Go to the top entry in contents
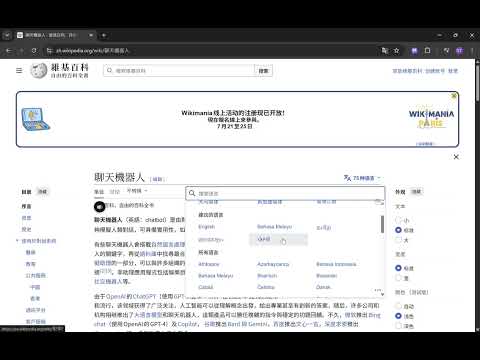This screenshot has height=360, width=480. (26, 207)
